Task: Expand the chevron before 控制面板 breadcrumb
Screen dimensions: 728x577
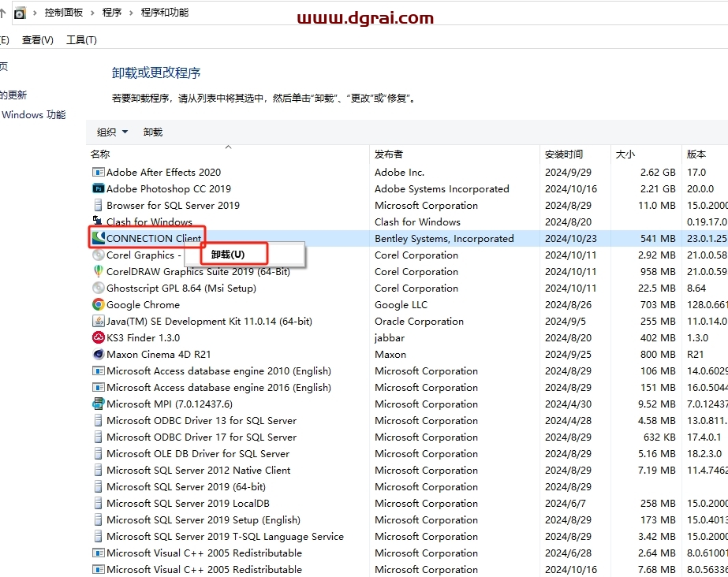Action: pos(35,13)
